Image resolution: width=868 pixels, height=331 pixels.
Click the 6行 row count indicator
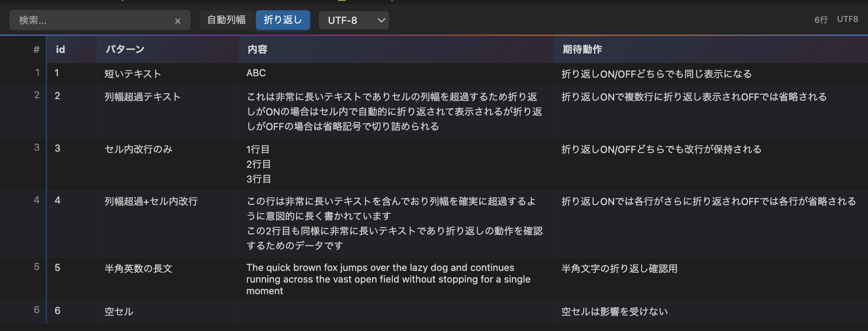pyautogui.click(x=822, y=19)
